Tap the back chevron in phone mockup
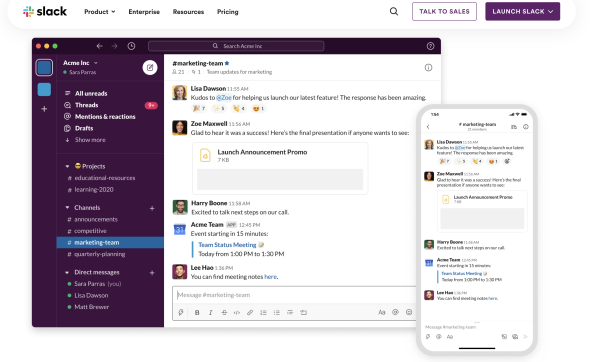The width and height of the screenshot is (600, 362). pos(428,127)
